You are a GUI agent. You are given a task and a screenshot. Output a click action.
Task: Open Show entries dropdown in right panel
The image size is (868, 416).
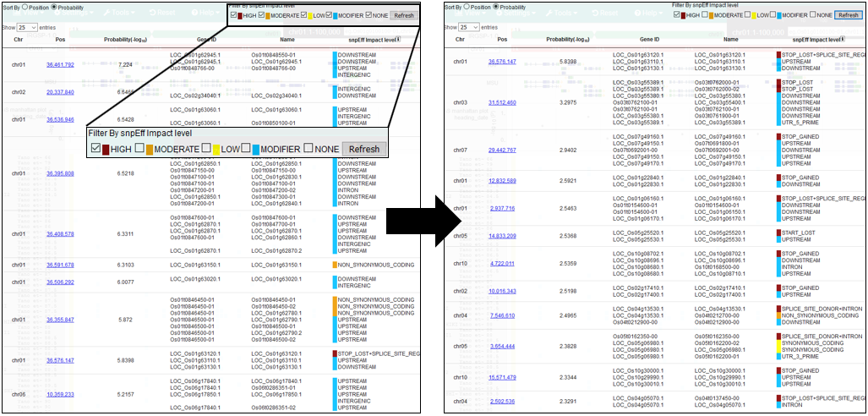pos(468,27)
